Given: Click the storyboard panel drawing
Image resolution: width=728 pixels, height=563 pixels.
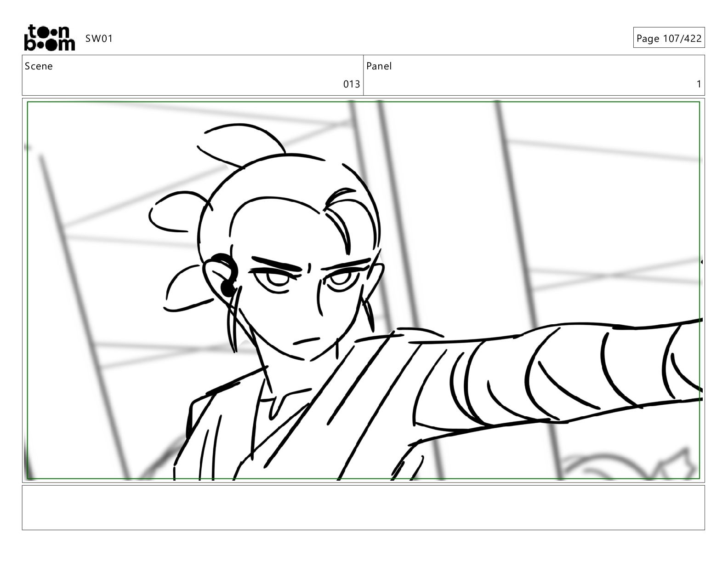Looking at the screenshot, I should [x=364, y=290].
